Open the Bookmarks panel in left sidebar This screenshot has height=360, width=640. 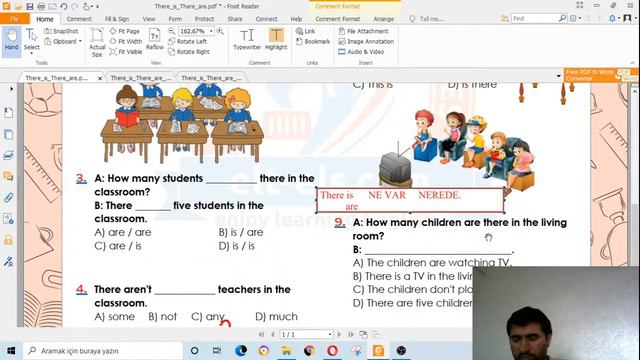pos(8,113)
